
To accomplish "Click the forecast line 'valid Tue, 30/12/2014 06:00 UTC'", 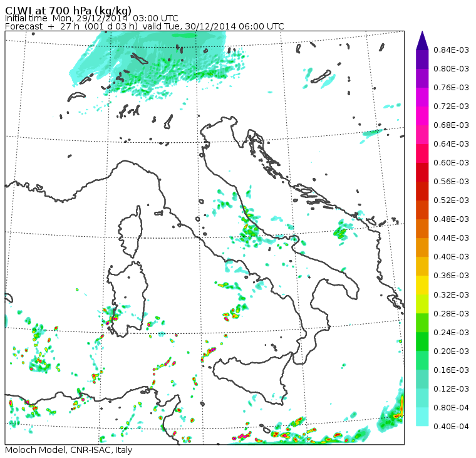I will pos(213,26).
